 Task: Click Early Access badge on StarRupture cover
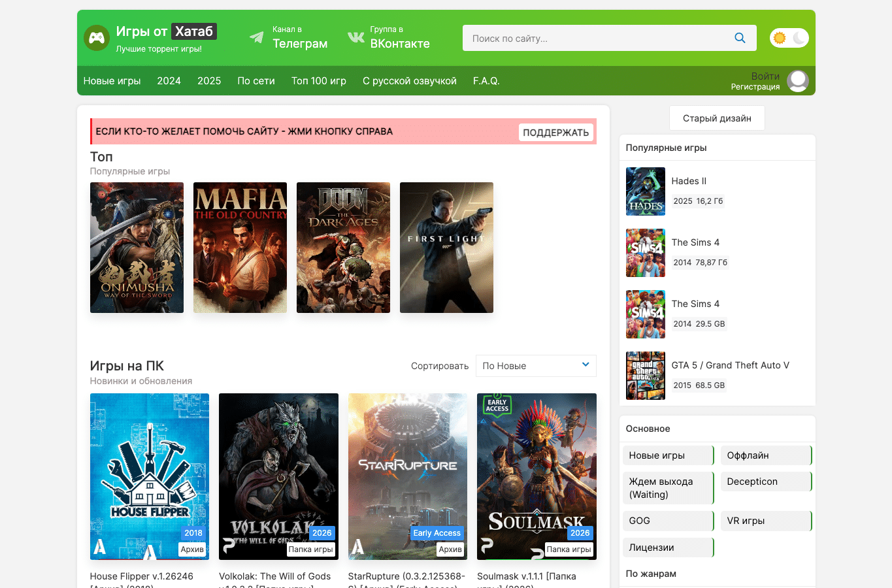click(437, 533)
